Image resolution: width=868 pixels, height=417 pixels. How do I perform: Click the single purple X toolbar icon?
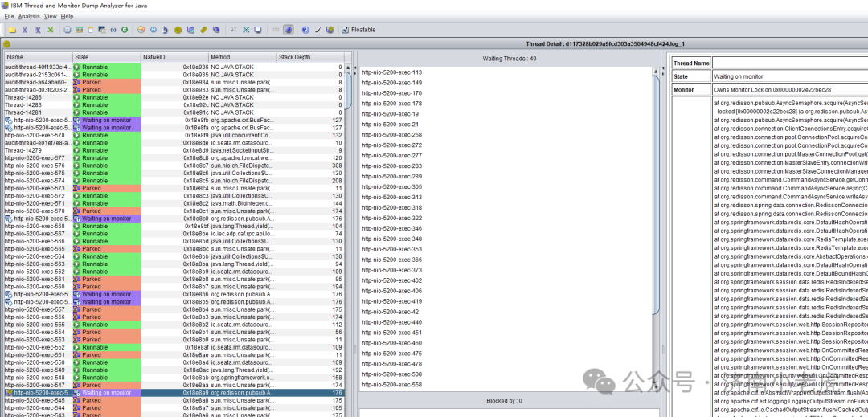(24, 30)
